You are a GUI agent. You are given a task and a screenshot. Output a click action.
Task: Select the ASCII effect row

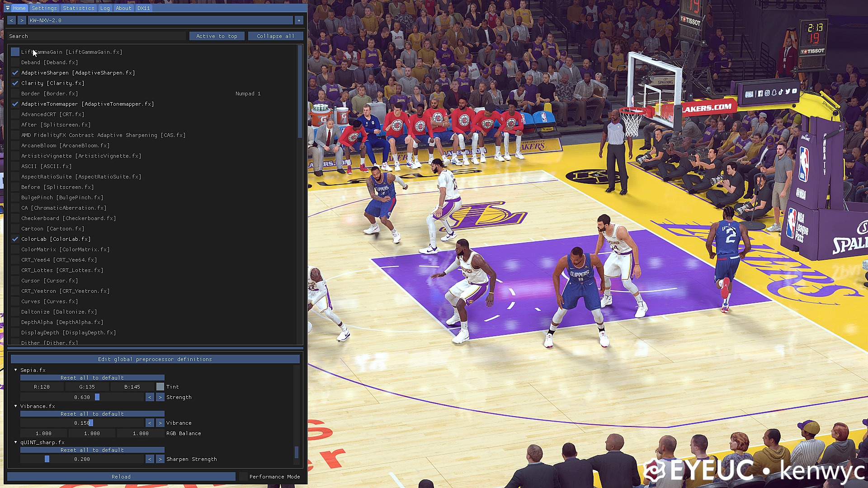(47, 166)
